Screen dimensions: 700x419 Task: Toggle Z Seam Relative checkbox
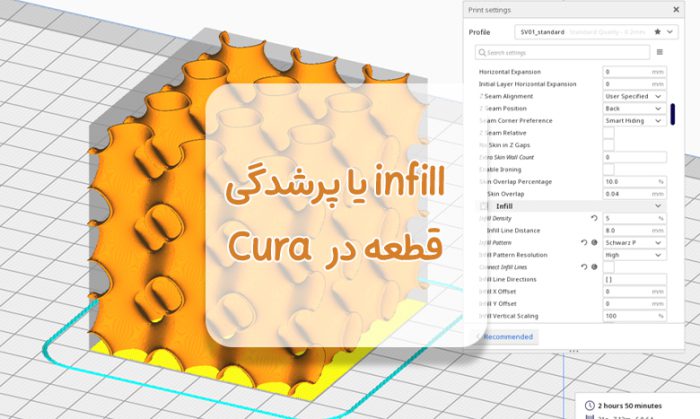pos(608,133)
